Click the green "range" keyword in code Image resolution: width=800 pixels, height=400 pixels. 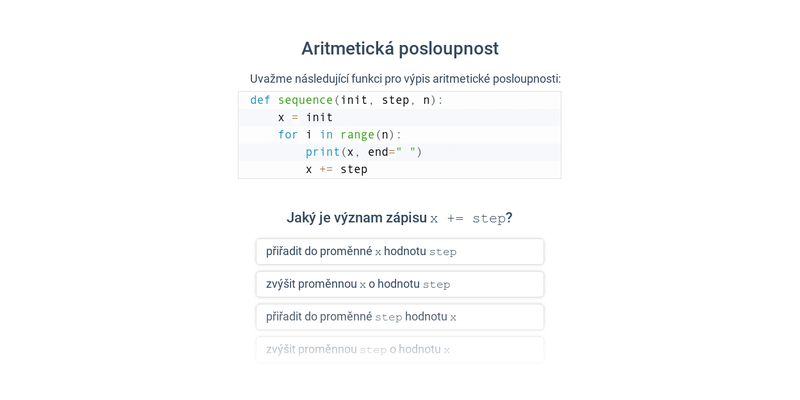(x=357, y=135)
